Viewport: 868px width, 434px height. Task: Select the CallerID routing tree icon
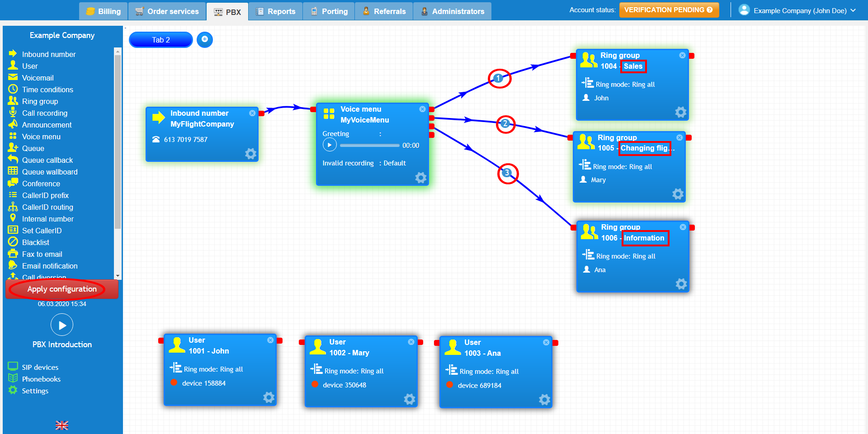tap(13, 207)
